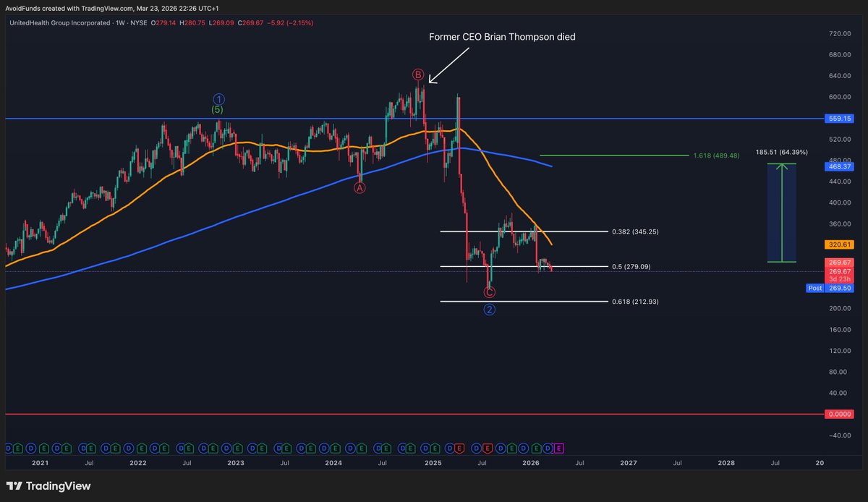
Task: Click the red earnings marker near Jul 2025
Action: click(488, 448)
